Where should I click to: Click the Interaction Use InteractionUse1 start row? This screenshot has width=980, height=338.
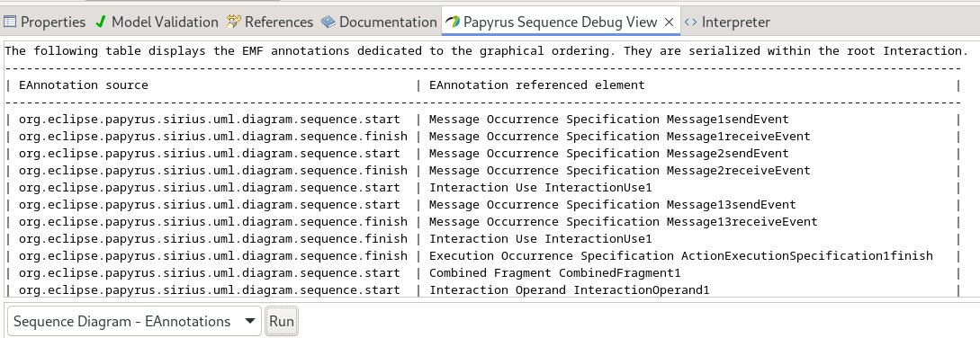[481, 188]
